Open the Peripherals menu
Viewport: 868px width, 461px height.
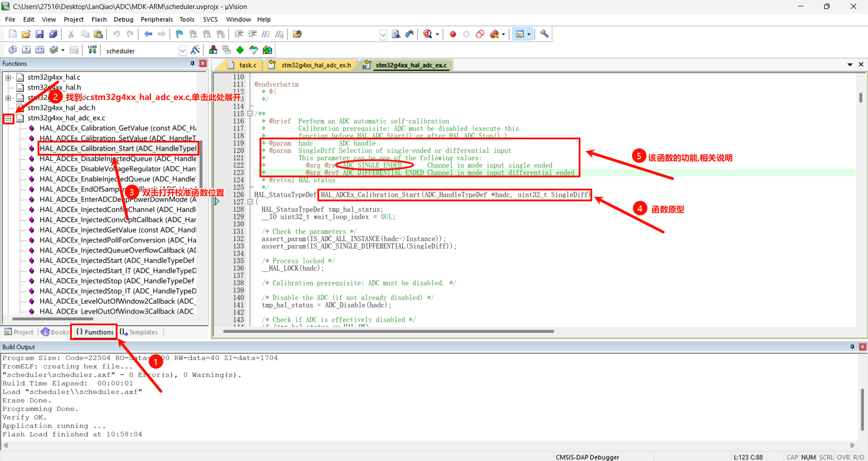(157, 19)
